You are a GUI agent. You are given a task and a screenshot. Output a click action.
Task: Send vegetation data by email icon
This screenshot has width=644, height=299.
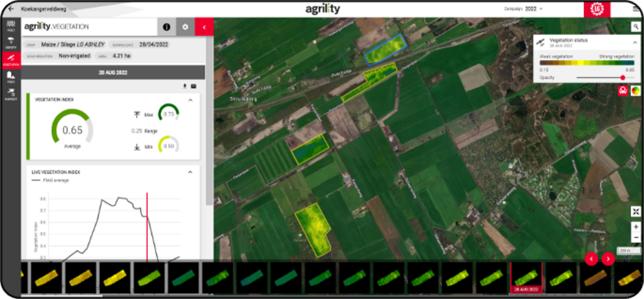194,86
